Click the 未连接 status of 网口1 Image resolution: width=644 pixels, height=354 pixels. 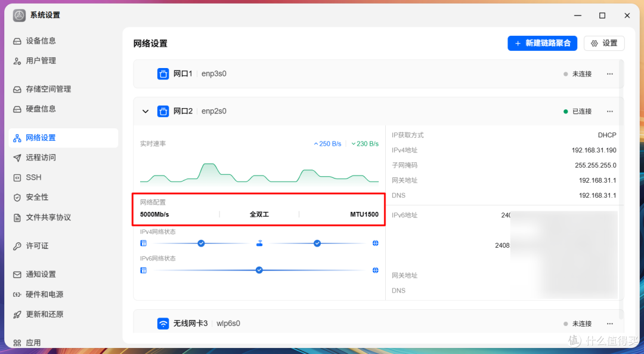tap(577, 74)
